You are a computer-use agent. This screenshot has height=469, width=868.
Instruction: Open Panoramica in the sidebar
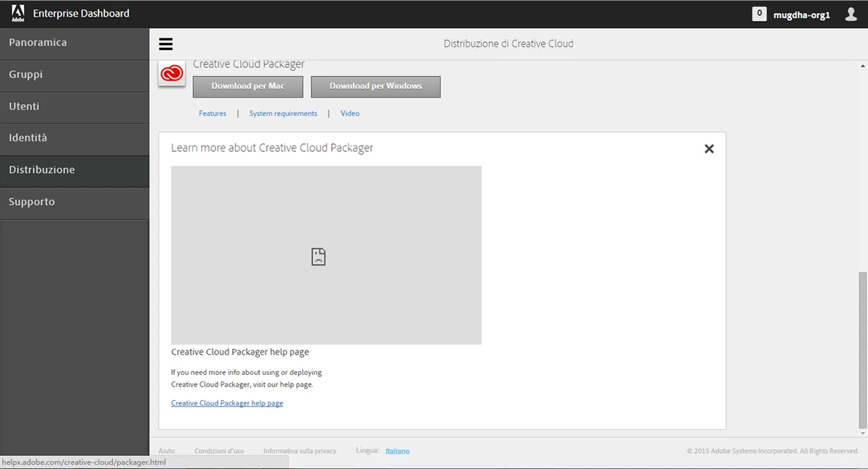pyautogui.click(x=75, y=43)
